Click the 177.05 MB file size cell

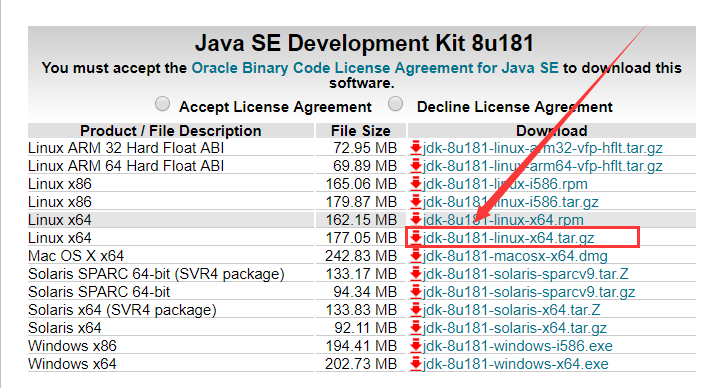pyautogui.click(x=361, y=238)
